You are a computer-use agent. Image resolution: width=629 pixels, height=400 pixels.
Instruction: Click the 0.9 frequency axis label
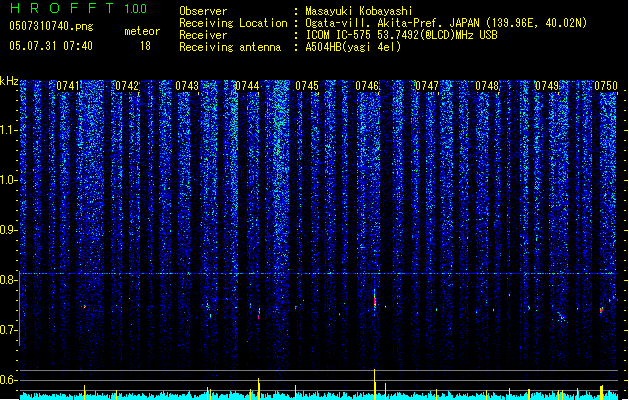8,230
